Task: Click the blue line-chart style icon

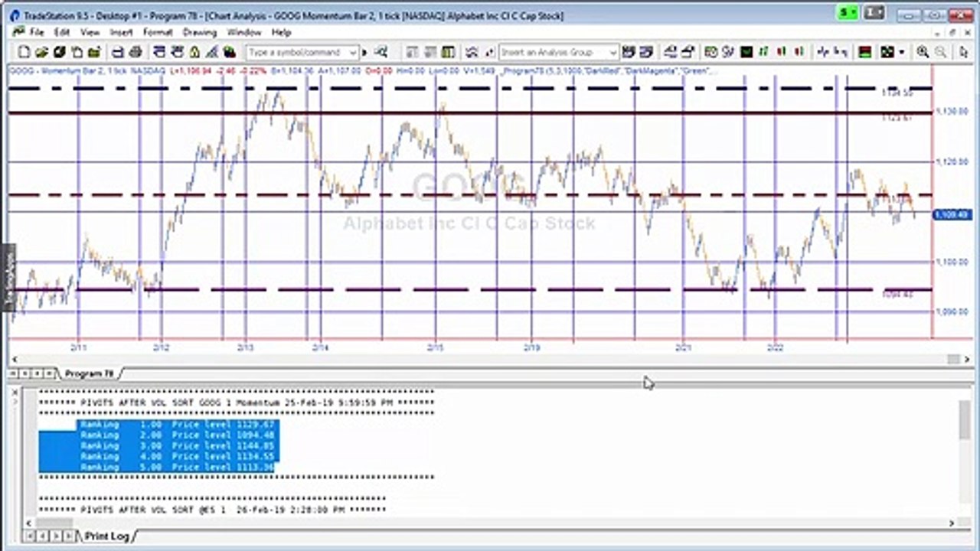Action: [x=823, y=52]
